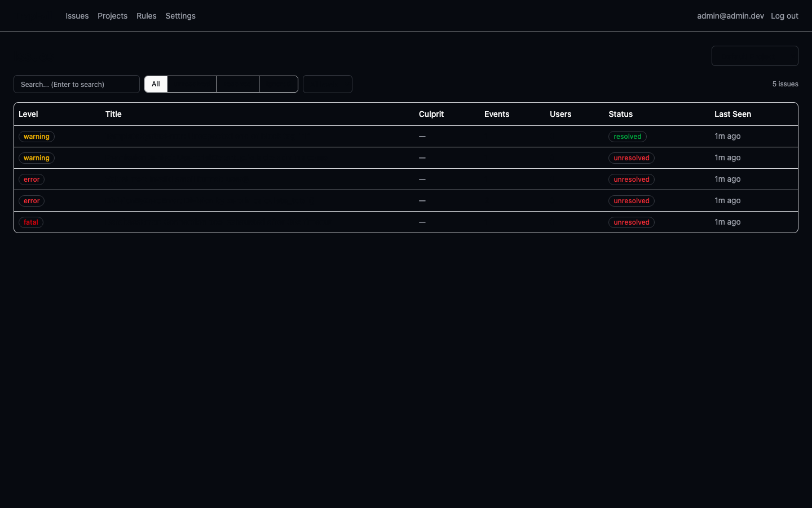Click the warning badge in the resolved row
The width and height of the screenshot is (812, 508).
(37, 137)
